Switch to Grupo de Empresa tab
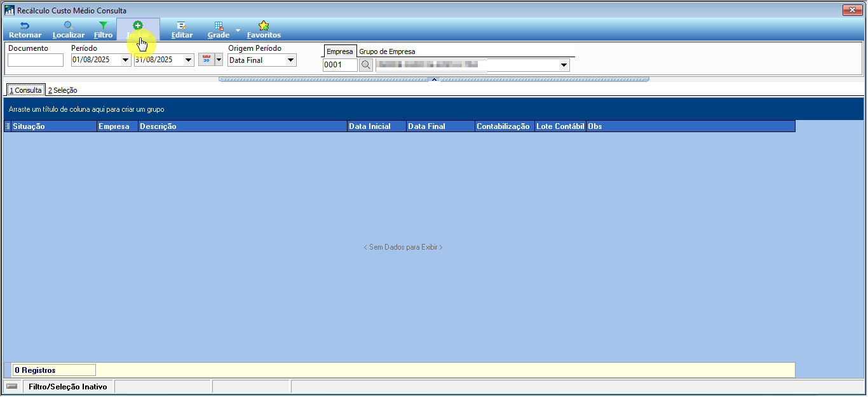Viewport: 868px width, 397px height. 387,51
